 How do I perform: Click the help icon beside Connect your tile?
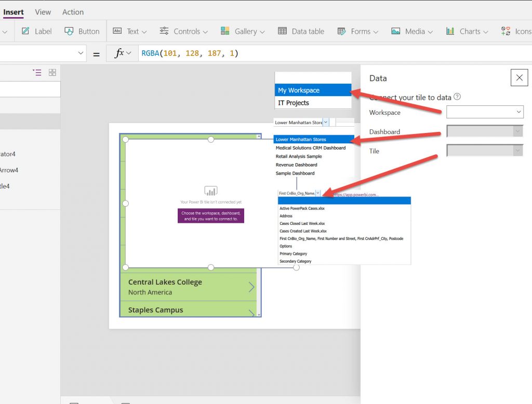(457, 97)
